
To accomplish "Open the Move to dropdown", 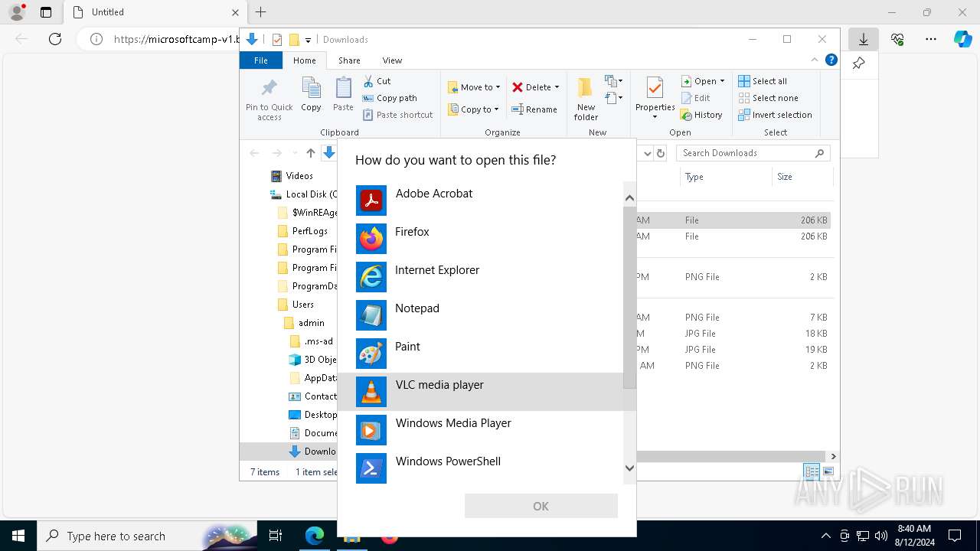I will click(474, 87).
